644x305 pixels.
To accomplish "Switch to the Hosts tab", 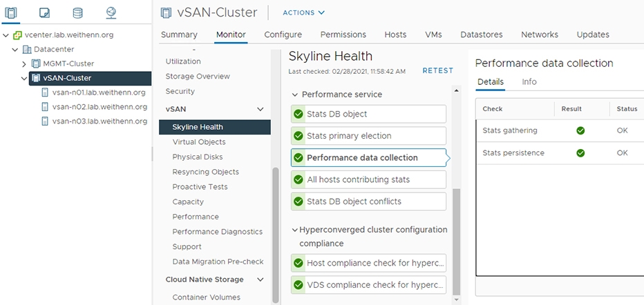I will (x=395, y=35).
